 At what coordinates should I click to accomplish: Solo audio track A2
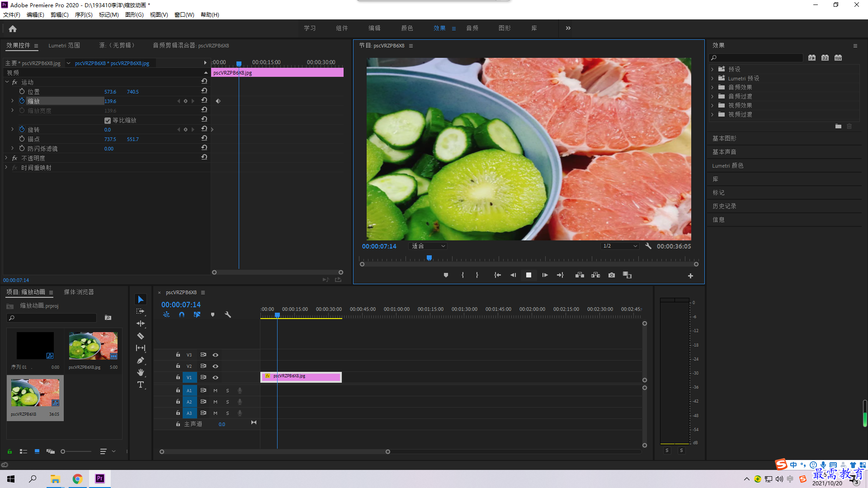pyautogui.click(x=227, y=402)
